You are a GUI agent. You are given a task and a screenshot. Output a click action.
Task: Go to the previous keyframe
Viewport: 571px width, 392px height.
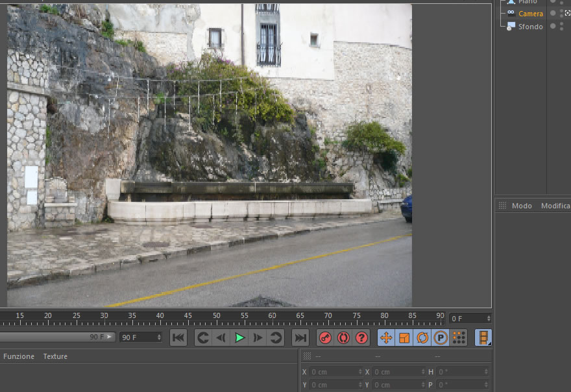203,337
